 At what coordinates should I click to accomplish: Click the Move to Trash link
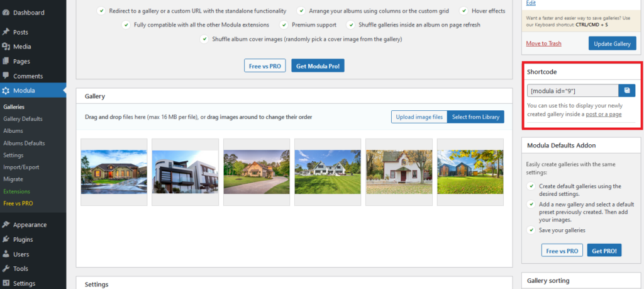click(544, 43)
